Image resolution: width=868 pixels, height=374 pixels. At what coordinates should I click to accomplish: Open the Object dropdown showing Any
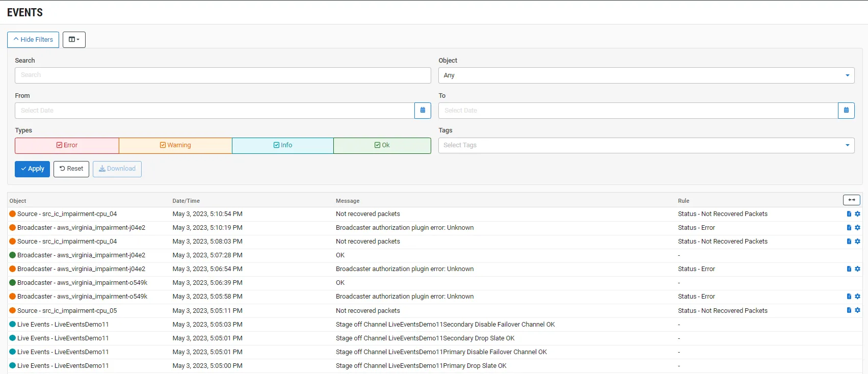[646, 75]
